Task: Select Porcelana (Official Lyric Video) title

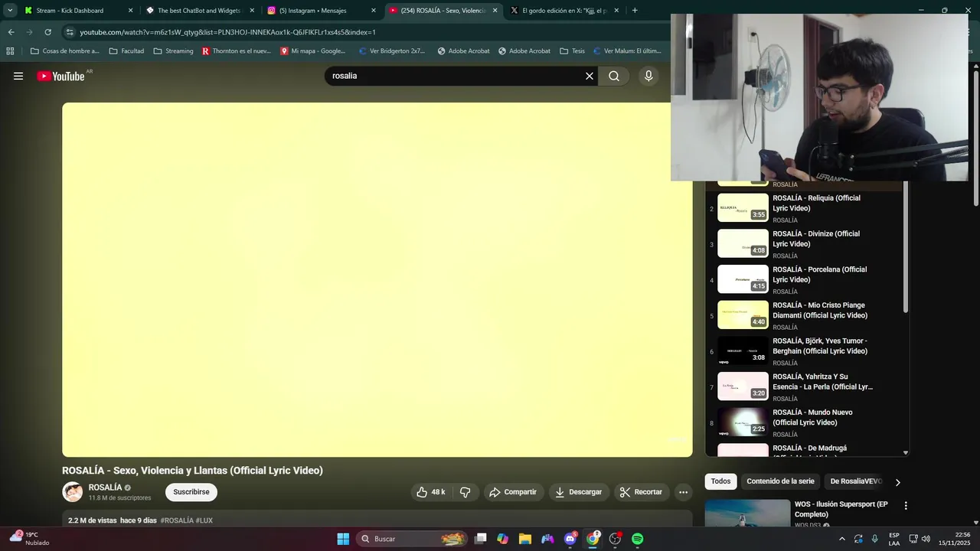Action: click(819, 275)
